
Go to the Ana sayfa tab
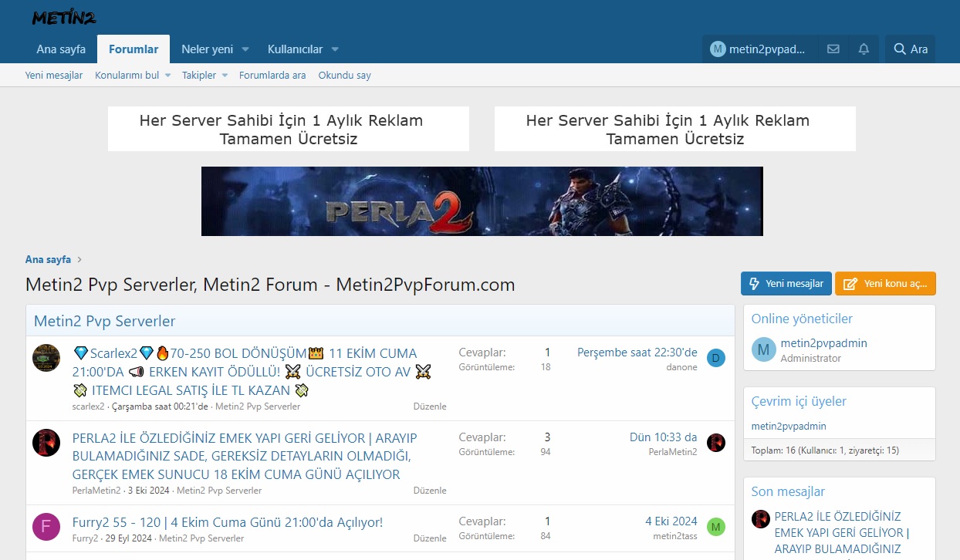[x=61, y=49]
